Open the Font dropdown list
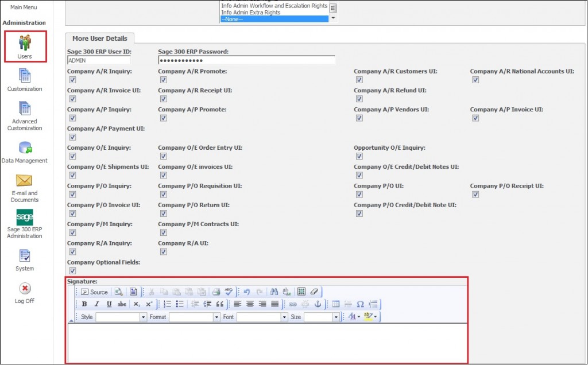588x365 pixels. [x=284, y=317]
